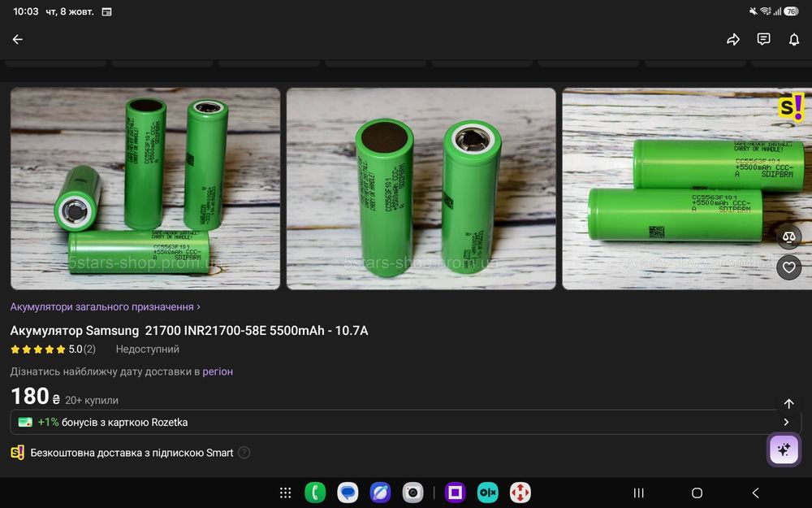Open the Nova Poshta app in dock
Screen dimensions: 812x508
coord(520,493)
